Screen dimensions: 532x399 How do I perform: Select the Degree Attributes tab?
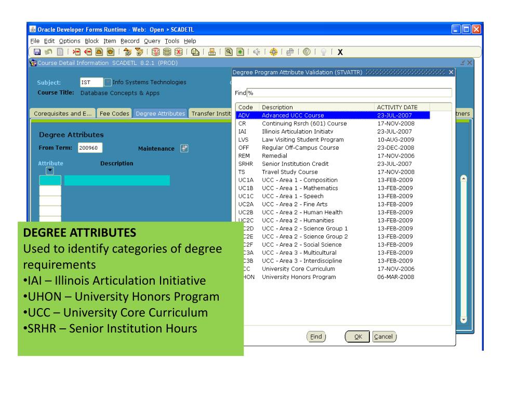click(x=160, y=113)
